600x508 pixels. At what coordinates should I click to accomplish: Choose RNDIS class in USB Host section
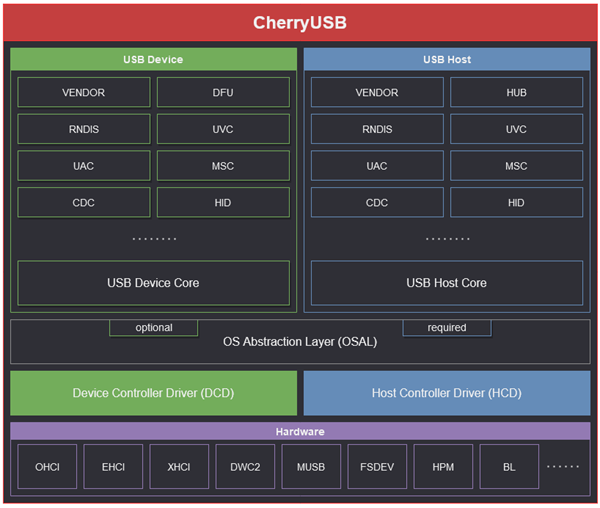tap(377, 129)
